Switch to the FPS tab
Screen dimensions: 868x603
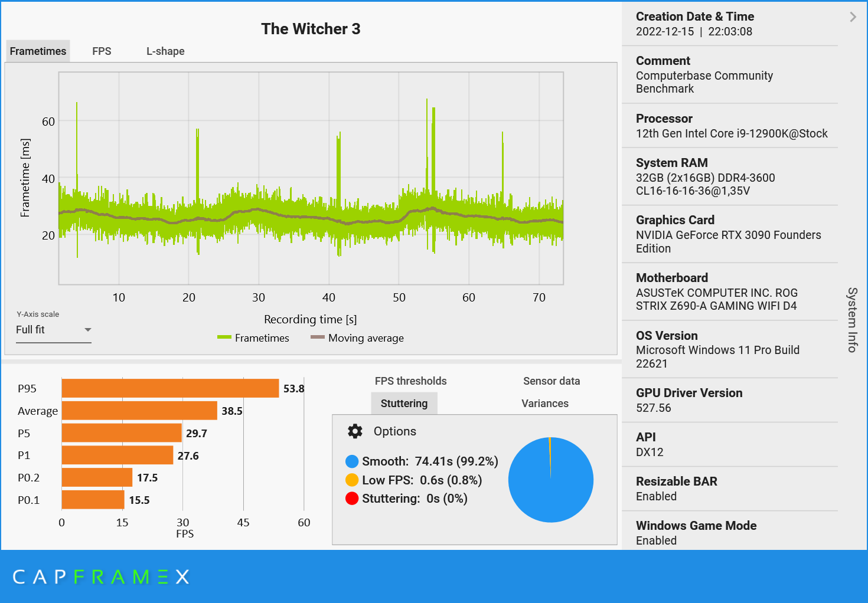[101, 51]
